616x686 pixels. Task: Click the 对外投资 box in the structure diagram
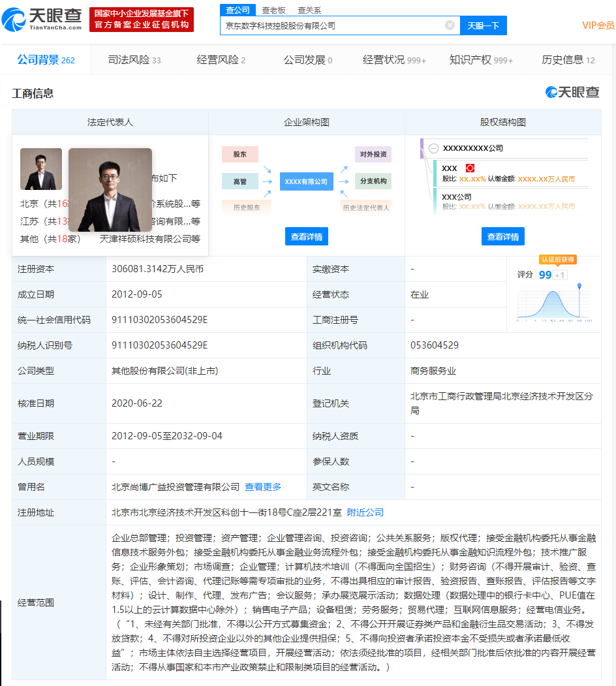click(x=373, y=155)
